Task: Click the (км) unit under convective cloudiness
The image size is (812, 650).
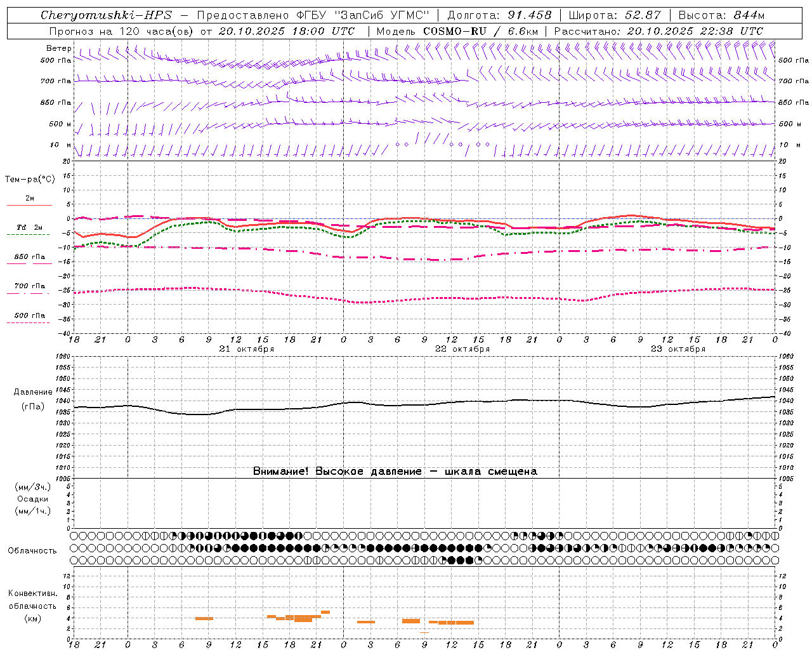Action: click(x=33, y=618)
